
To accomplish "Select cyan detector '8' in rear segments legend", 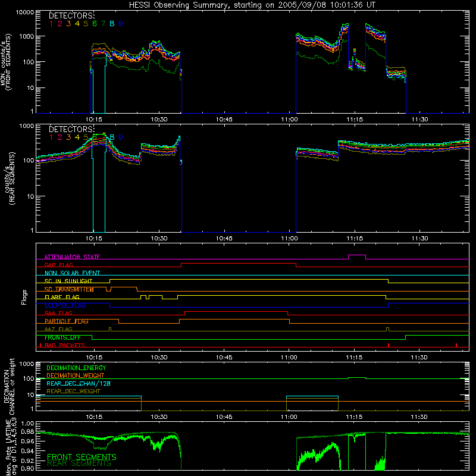I will pos(112,137).
